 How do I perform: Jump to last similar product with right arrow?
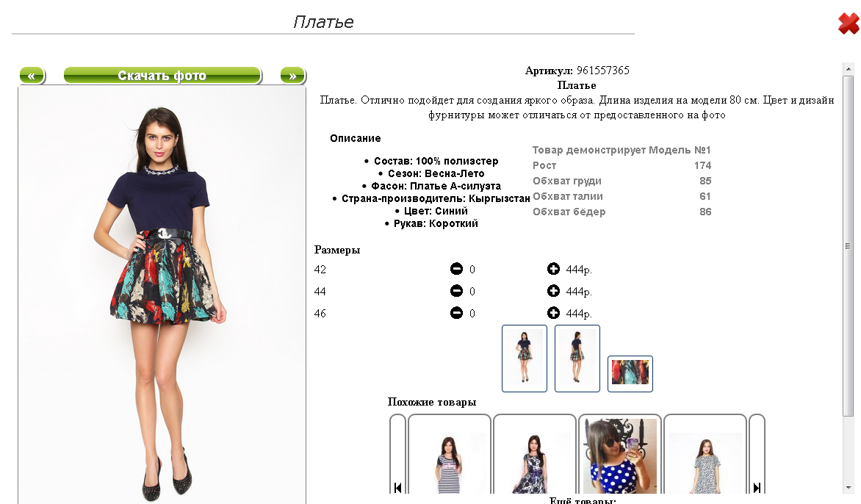tap(757, 487)
